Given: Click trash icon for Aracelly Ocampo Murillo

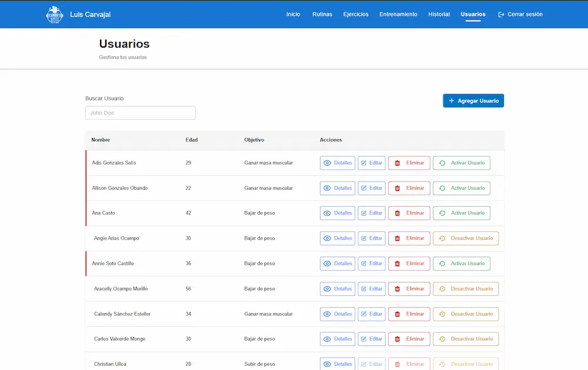Looking at the screenshot, I should [x=397, y=289].
